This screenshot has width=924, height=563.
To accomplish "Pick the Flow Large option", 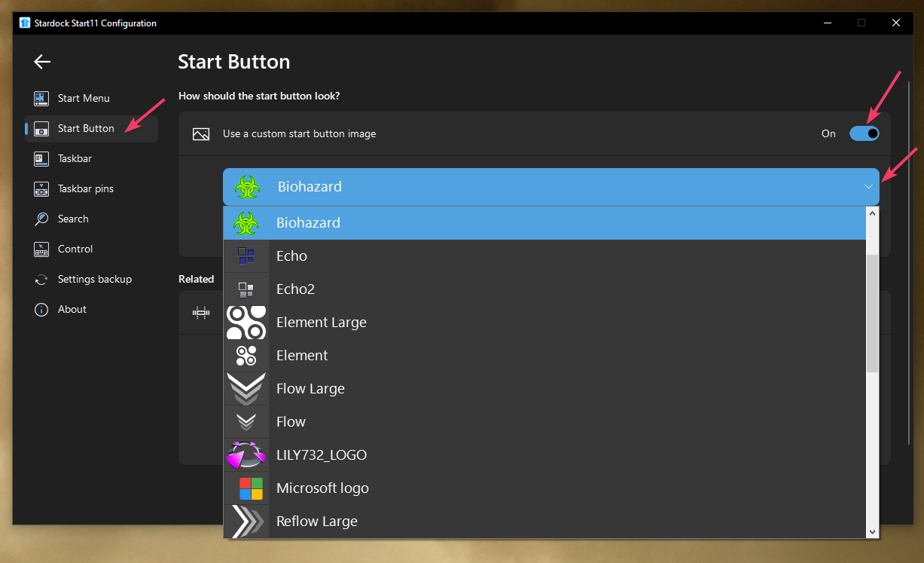I will pos(310,389).
